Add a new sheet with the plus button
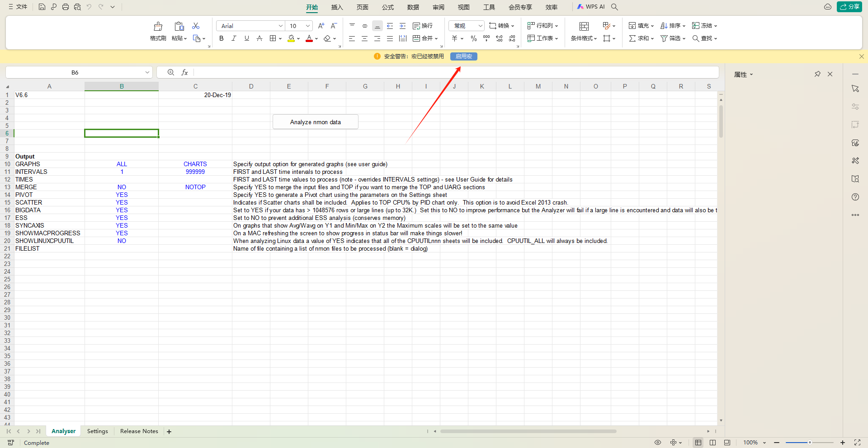This screenshot has width=868, height=448. coord(169,432)
